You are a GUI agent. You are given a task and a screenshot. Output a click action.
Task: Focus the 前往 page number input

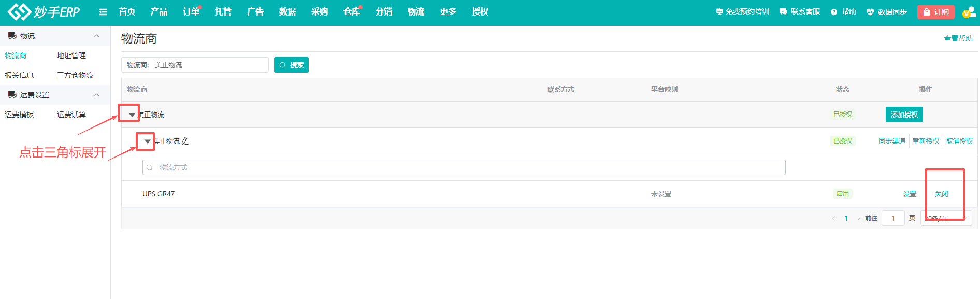(x=893, y=218)
